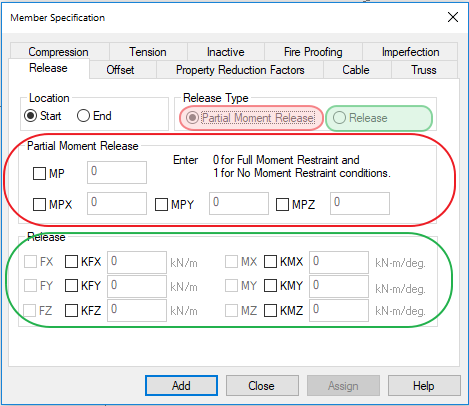Viewport: 469px width, 406px height.
Task: Tick the MPX checkbox
Action: [x=39, y=204]
